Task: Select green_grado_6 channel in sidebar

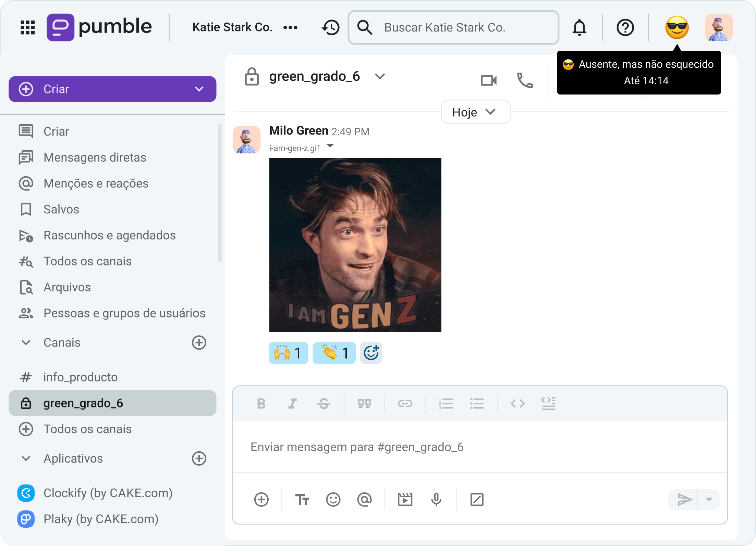Action: 112,403
